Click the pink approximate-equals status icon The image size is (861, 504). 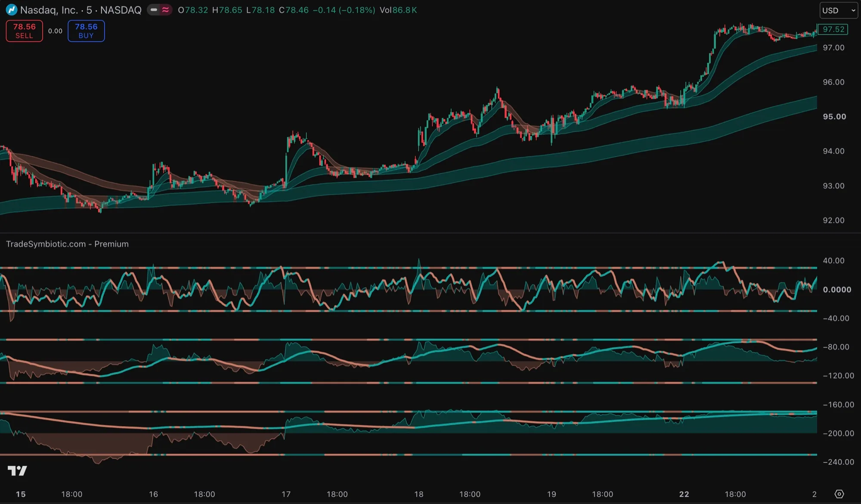pyautogui.click(x=165, y=10)
